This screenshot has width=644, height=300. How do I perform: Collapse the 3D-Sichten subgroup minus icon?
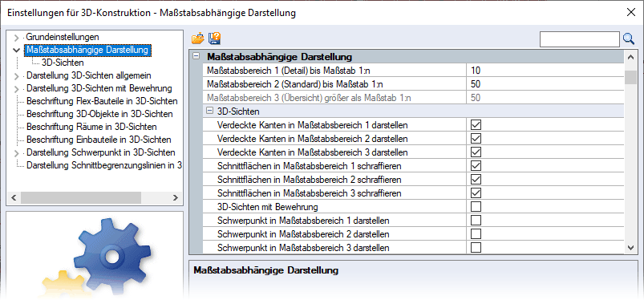pyautogui.click(x=209, y=111)
